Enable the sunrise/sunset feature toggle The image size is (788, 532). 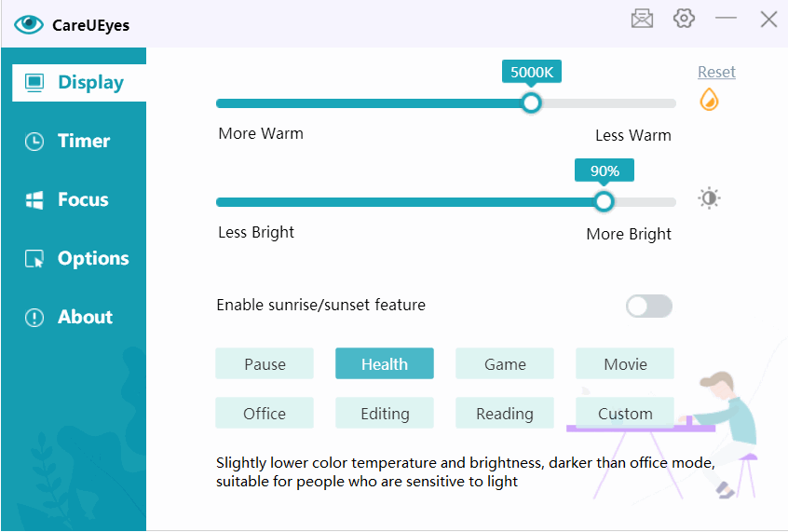649,306
